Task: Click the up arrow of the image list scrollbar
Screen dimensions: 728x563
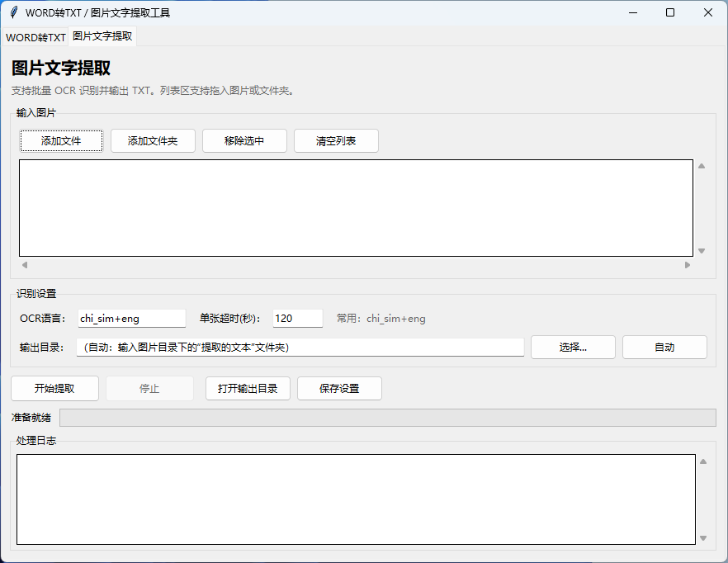Action: 702,166
